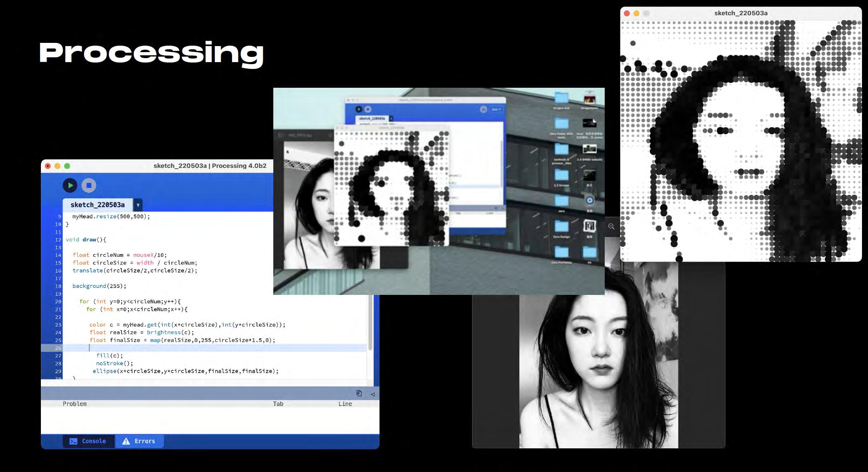Click the Problem column header

point(75,404)
